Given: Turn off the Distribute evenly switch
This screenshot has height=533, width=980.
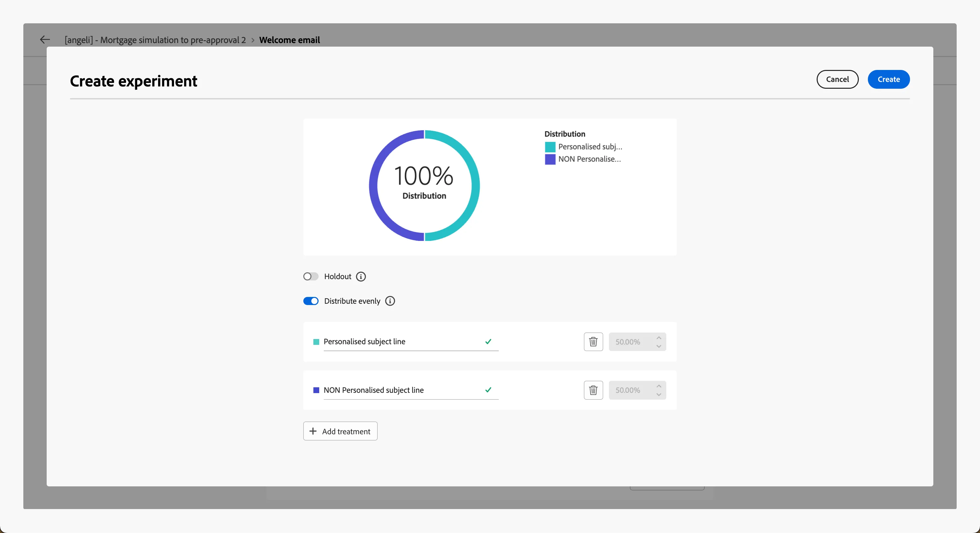Looking at the screenshot, I should (311, 301).
